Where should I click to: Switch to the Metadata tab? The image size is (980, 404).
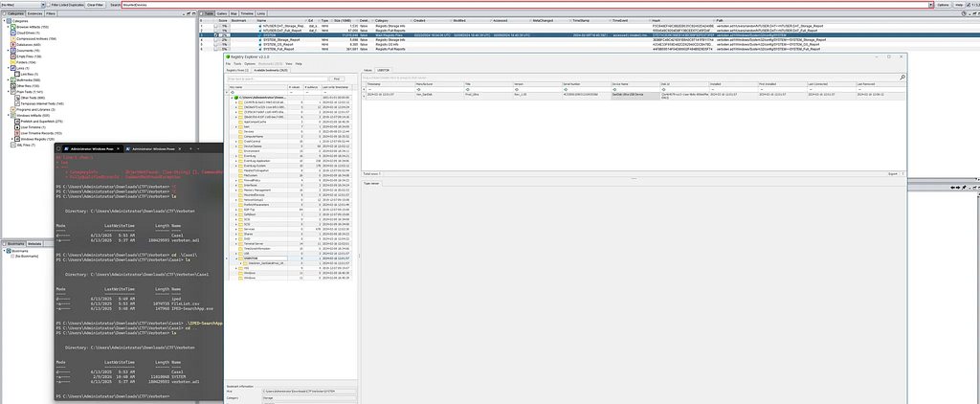pyautogui.click(x=35, y=243)
